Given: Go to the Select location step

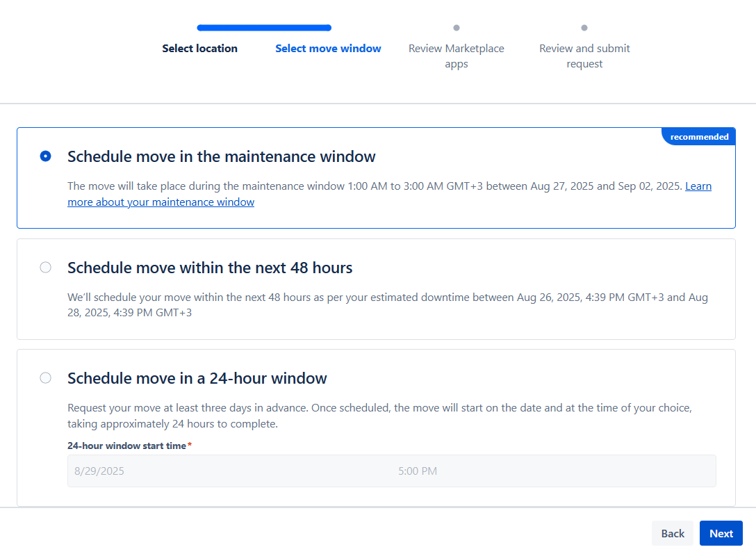Looking at the screenshot, I should coord(199,49).
